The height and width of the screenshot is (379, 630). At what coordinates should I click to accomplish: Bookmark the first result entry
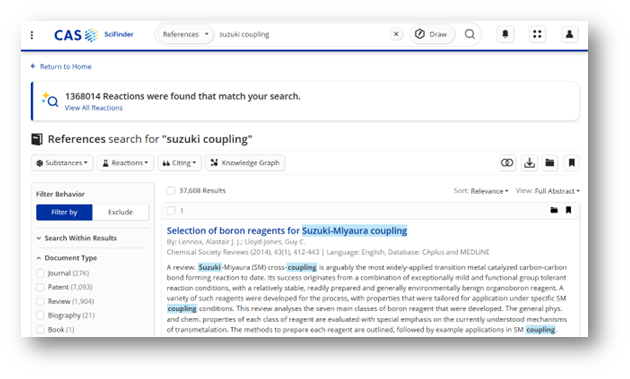pos(569,210)
